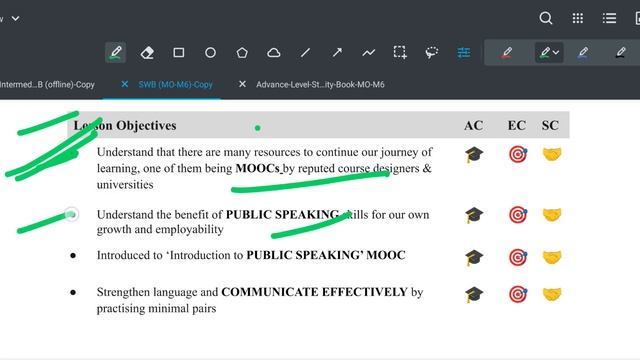Switch to Intermed...B (offline)-Copy tab
This screenshot has height=360, width=640.
47,84
